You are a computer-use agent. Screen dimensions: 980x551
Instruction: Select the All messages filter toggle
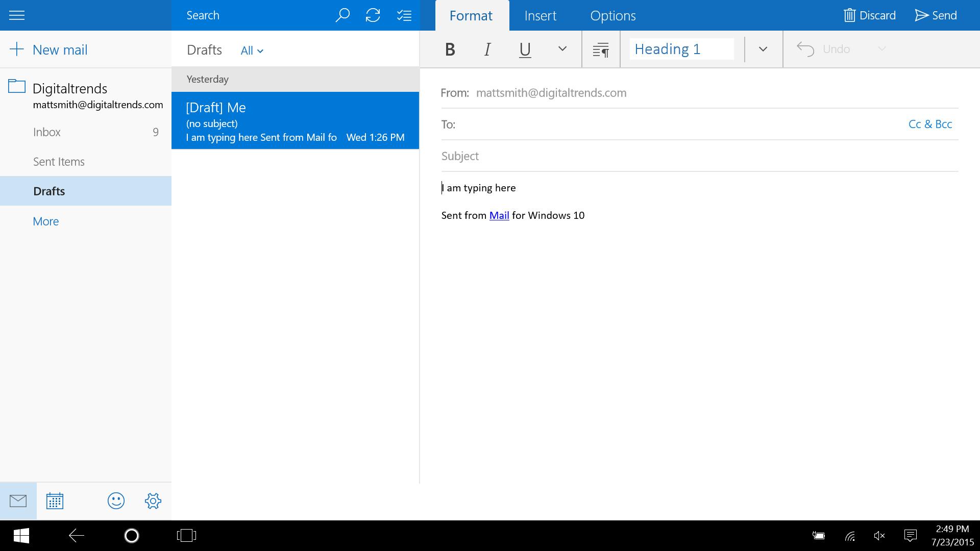pyautogui.click(x=251, y=50)
